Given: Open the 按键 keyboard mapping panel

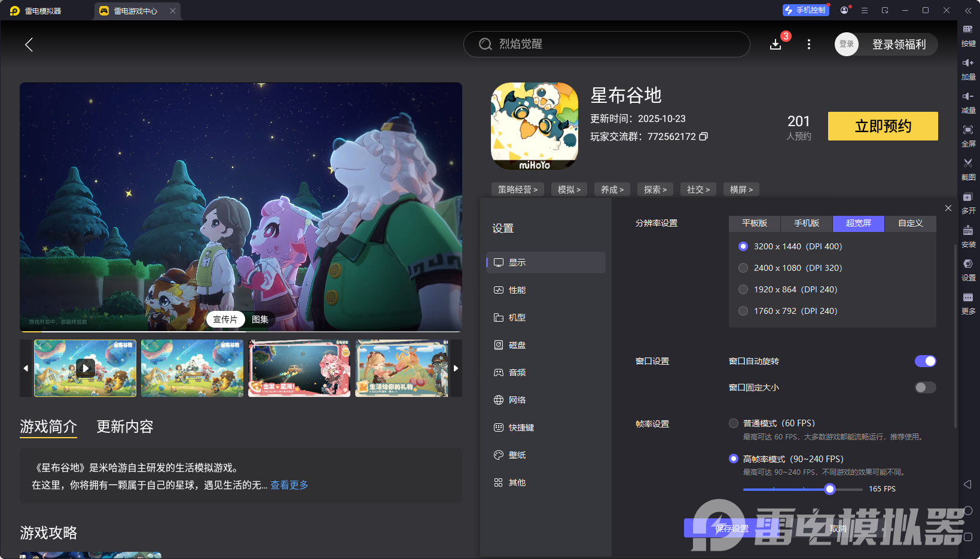Looking at the screenshot, I should 969,36.
